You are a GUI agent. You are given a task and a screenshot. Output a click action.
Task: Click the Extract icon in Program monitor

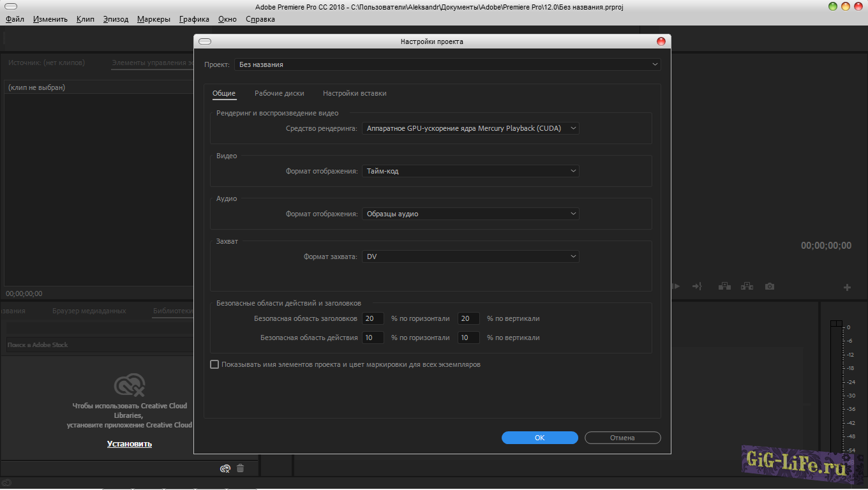(747, 286)
